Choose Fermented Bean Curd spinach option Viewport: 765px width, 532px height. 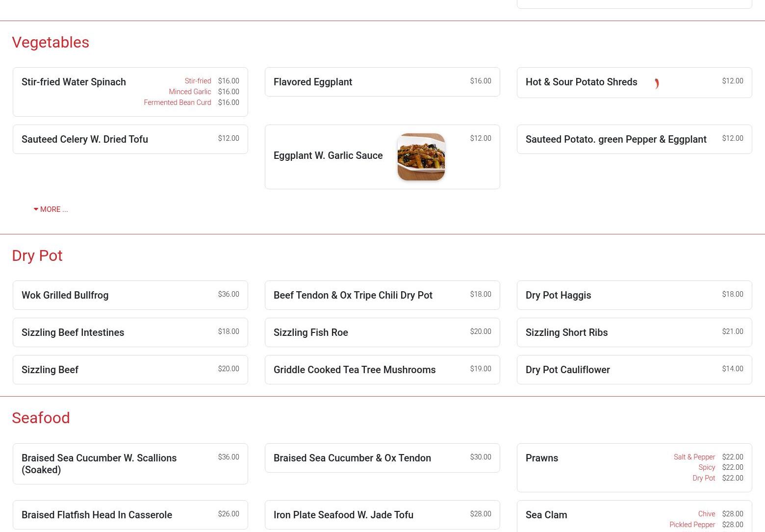tap(177, 102)
